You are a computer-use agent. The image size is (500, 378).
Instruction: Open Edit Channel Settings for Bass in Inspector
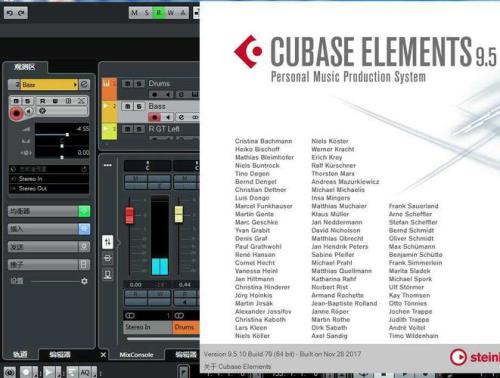click(x=84, y=84)
